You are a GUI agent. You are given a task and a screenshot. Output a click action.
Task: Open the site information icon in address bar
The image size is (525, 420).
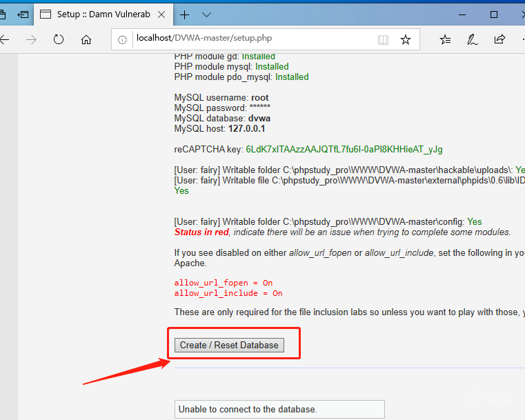[x=122, y=40]
